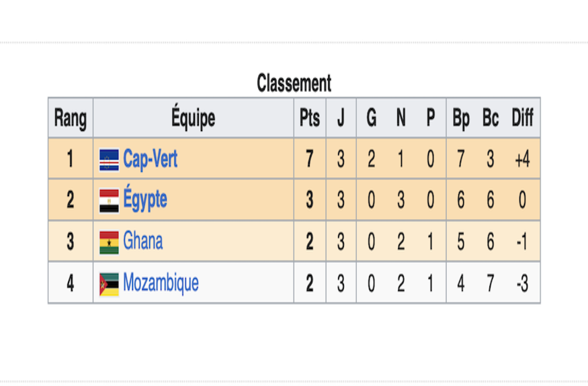Click the Égypte flag icon

point(109,201)
